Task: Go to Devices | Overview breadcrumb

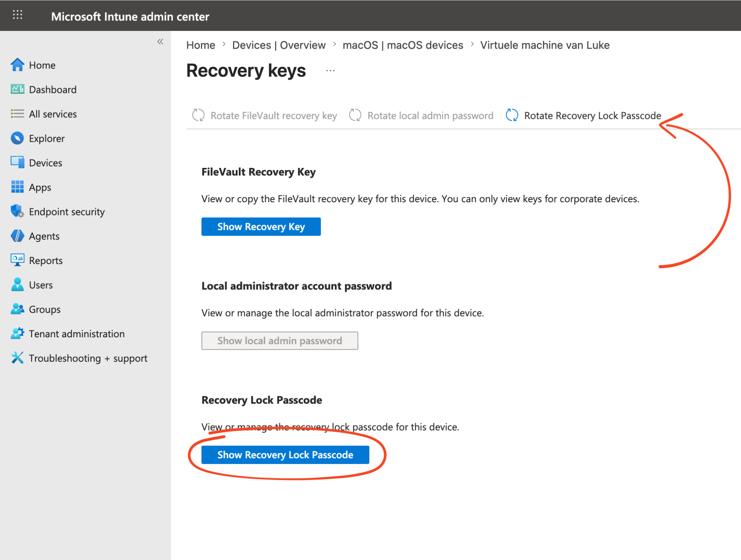Action: point(279,45)
